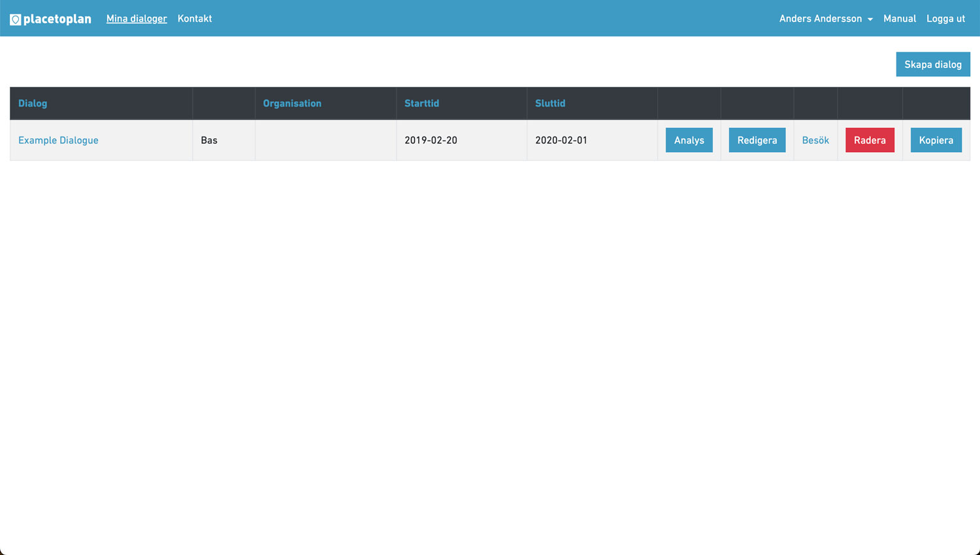Edit the dialogue with Redigera button
Screen dimensions: 980x555
[x=757, y=140]
